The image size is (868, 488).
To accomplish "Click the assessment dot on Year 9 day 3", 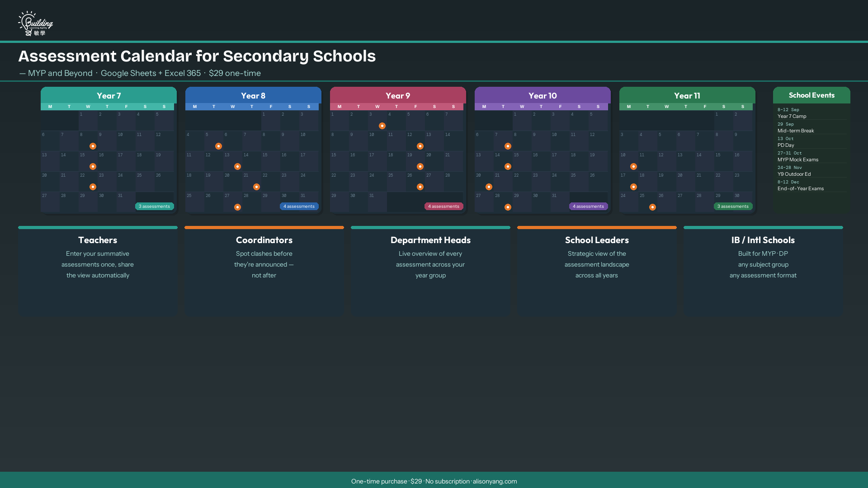I will click(382, 126).
